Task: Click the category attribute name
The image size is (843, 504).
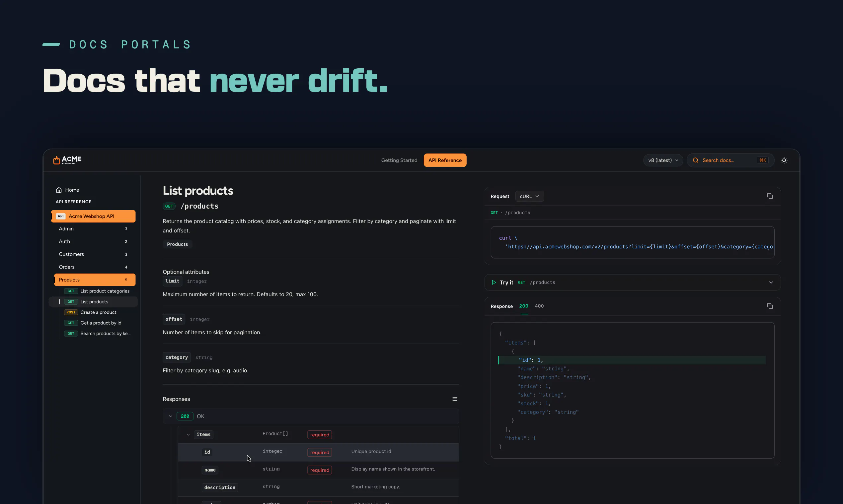Action: click(x=177, y=357)
